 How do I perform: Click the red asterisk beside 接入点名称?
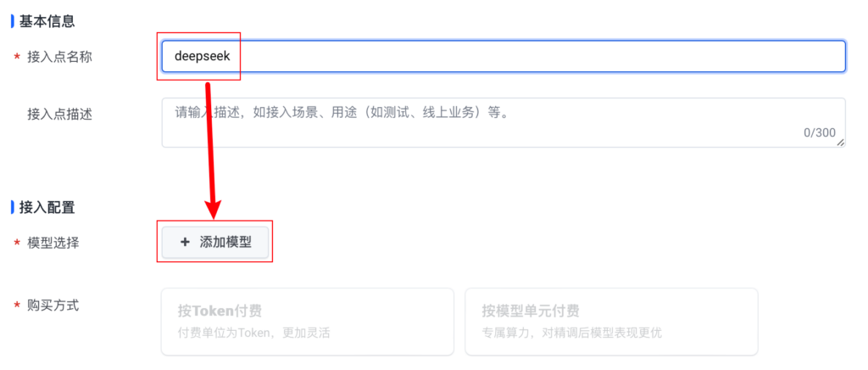(x=16, y=56)
